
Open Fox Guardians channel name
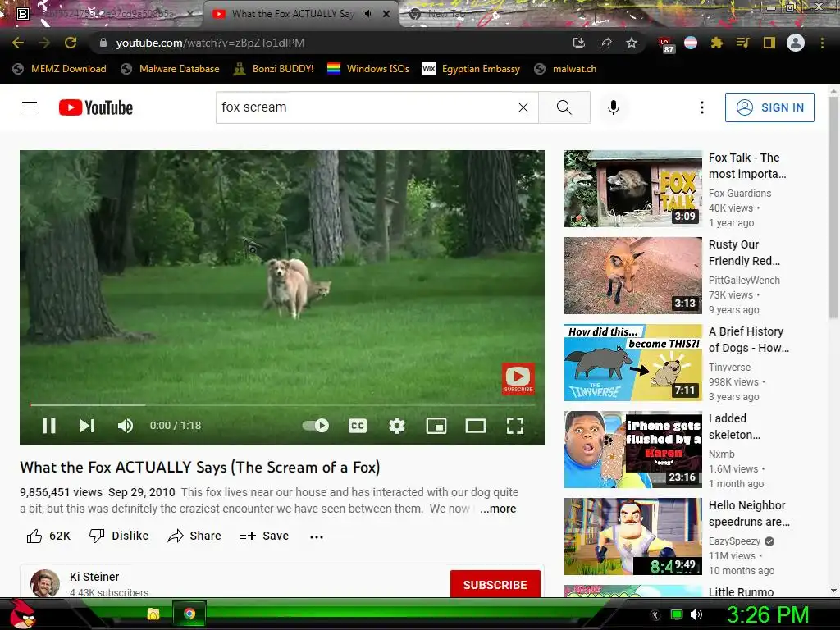click(x=739, y=194)
